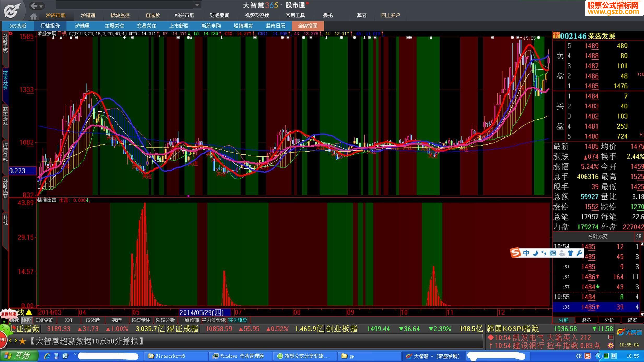
Task: Open the Sogou wrench settings icon
Action: 579,253
